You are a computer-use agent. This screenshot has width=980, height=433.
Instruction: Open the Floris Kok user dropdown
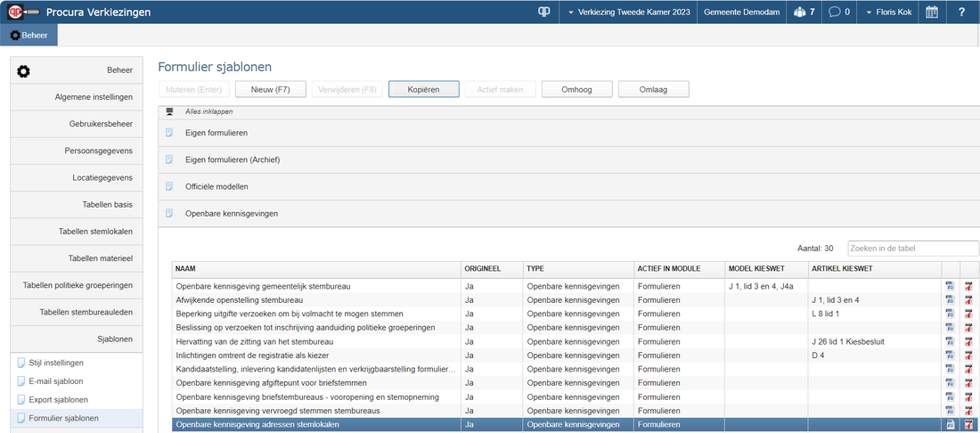coord(891,12)
